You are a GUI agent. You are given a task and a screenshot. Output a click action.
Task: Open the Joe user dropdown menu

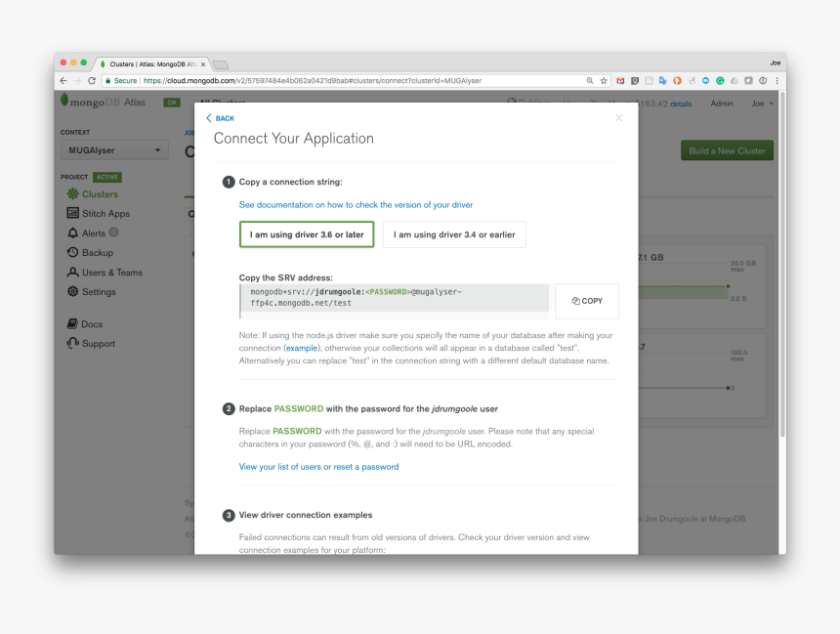pyautogui.click(x=762, y=104)
